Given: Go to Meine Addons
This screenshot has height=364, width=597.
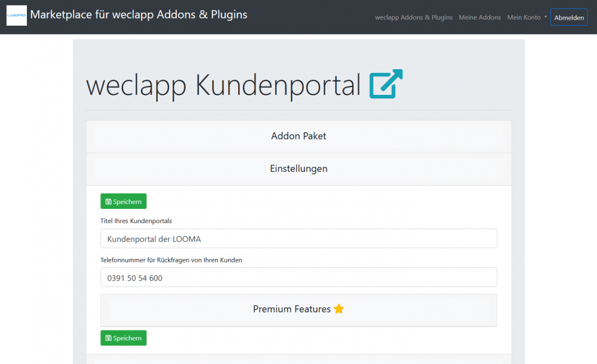Looking at the screenshot, I should tap(479, 17).
